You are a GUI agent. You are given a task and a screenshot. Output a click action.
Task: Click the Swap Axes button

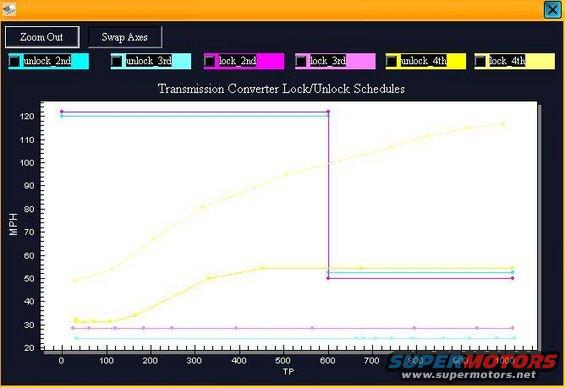(x=125, y=37)
